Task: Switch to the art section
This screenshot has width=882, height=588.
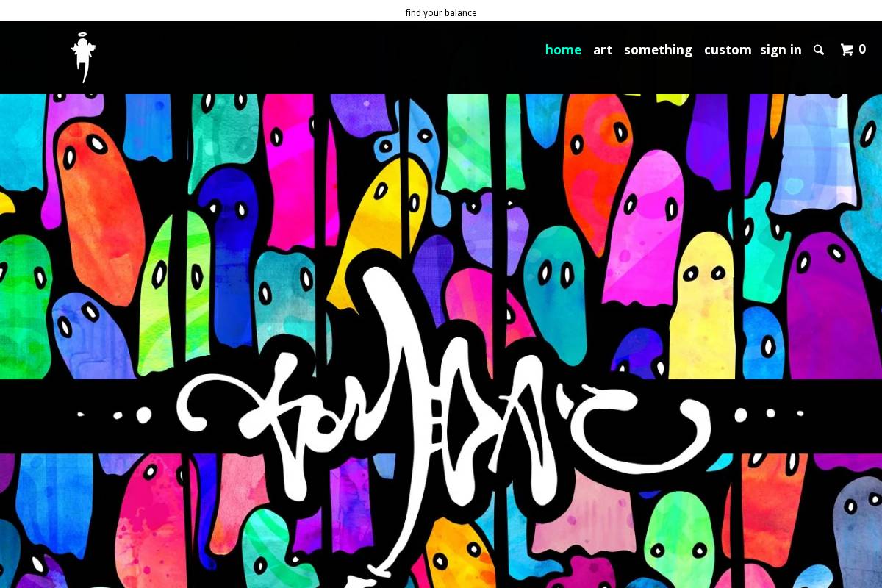Action: pos(602,49)
